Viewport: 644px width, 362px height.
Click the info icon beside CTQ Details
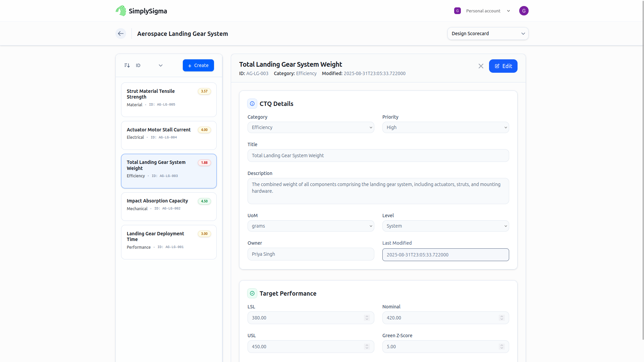(252, 104)
